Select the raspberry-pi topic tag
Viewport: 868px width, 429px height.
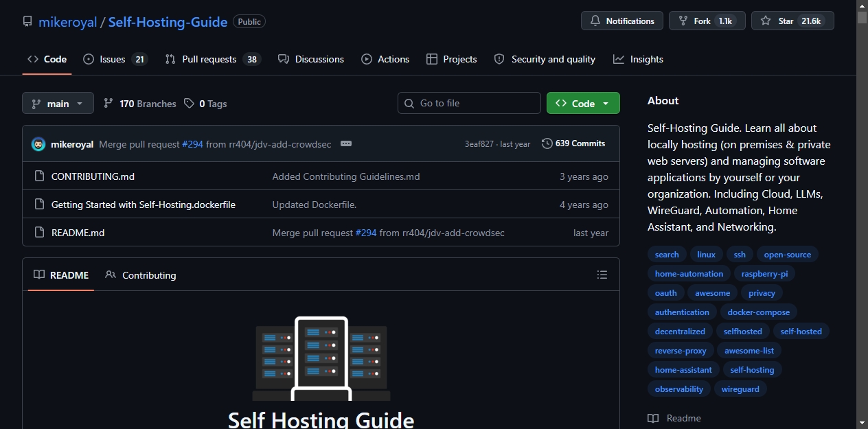pos(764,274)
